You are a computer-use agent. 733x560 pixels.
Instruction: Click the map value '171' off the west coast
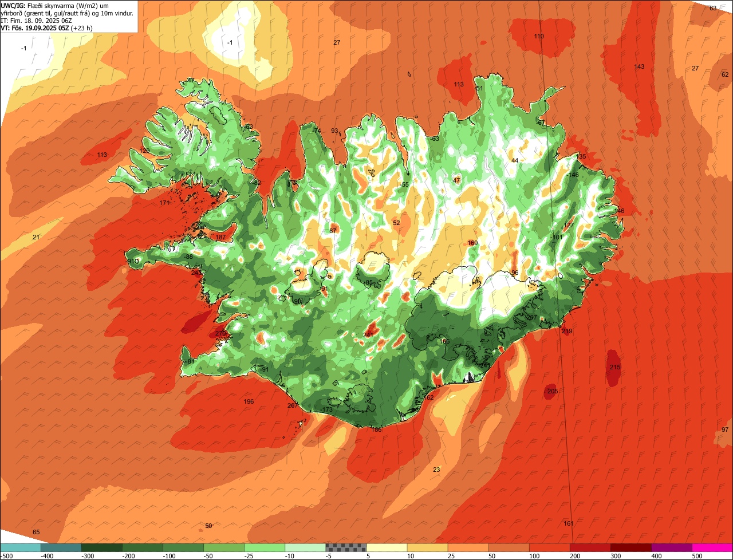[x=164, y=203]
